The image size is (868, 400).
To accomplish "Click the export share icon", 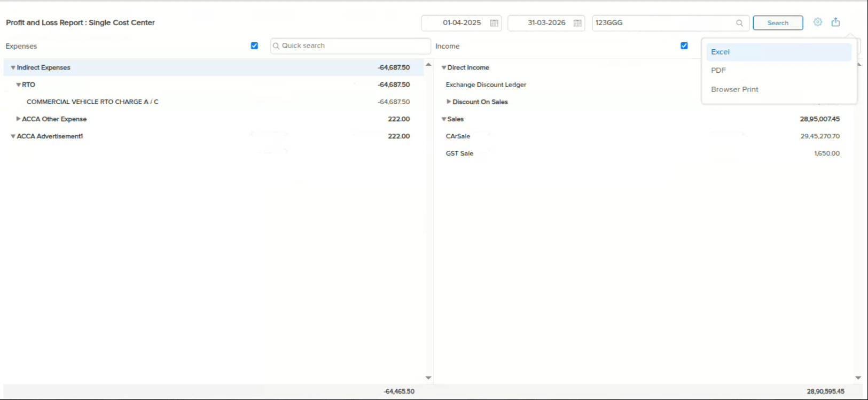I will tap(835, 22).
